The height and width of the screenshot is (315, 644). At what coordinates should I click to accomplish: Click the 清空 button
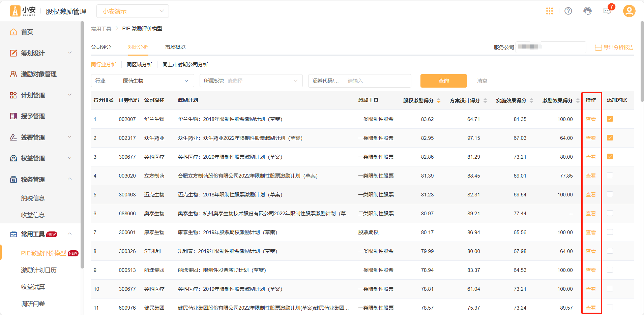click(482, 81)
